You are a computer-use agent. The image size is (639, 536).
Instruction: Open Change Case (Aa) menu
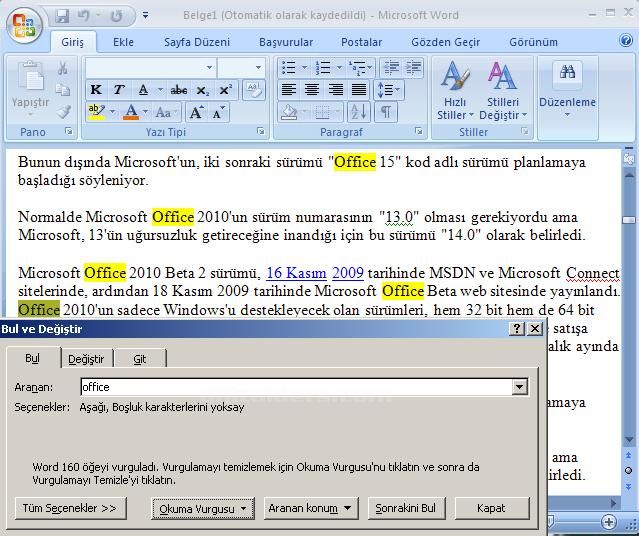164,112
